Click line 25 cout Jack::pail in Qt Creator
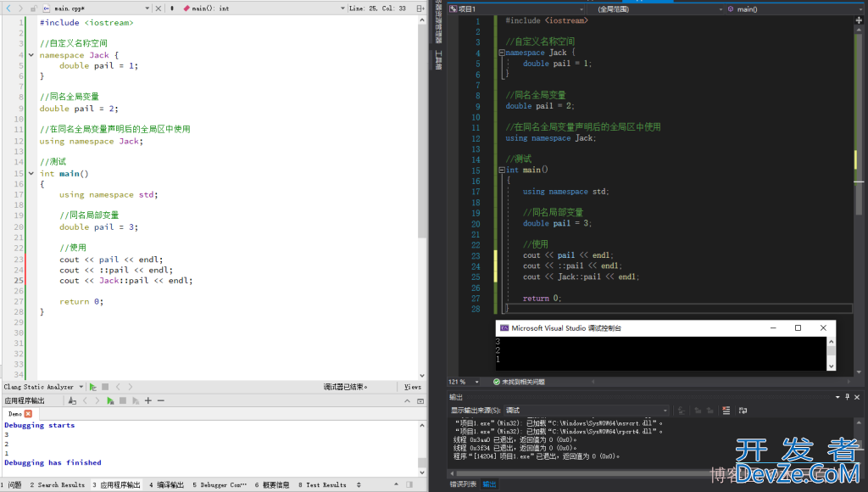Image resolution: width=868 pixels, height=492 pixels. pos(126,281)
